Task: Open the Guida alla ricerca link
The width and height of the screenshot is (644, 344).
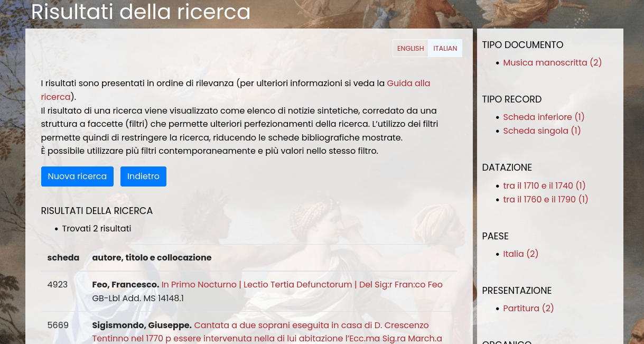Action: tap(236, 90)
